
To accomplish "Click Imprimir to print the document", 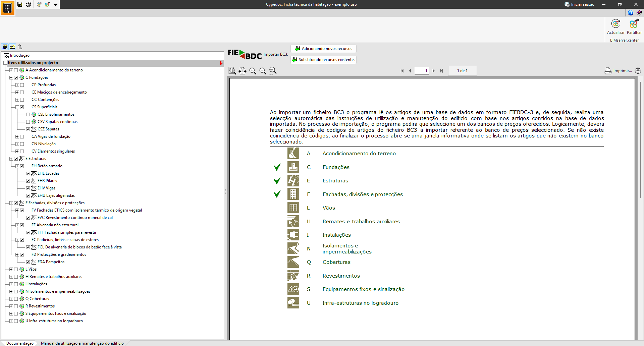I will [618, 71].
